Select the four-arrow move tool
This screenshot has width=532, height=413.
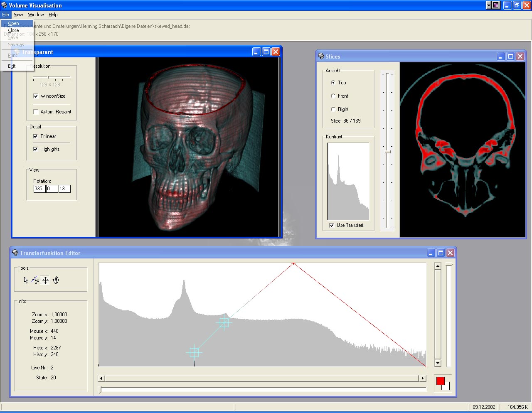(45, 280)
